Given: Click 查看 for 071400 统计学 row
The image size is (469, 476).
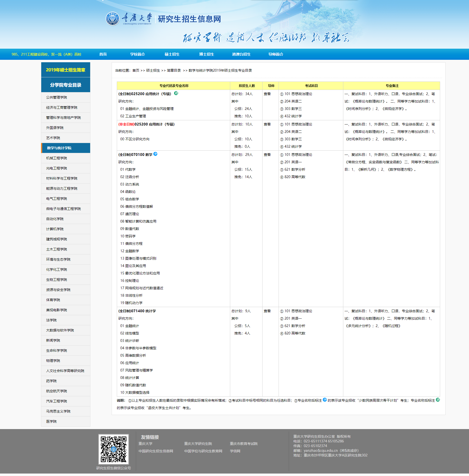Looking at the screenshot, I should 267,311.
